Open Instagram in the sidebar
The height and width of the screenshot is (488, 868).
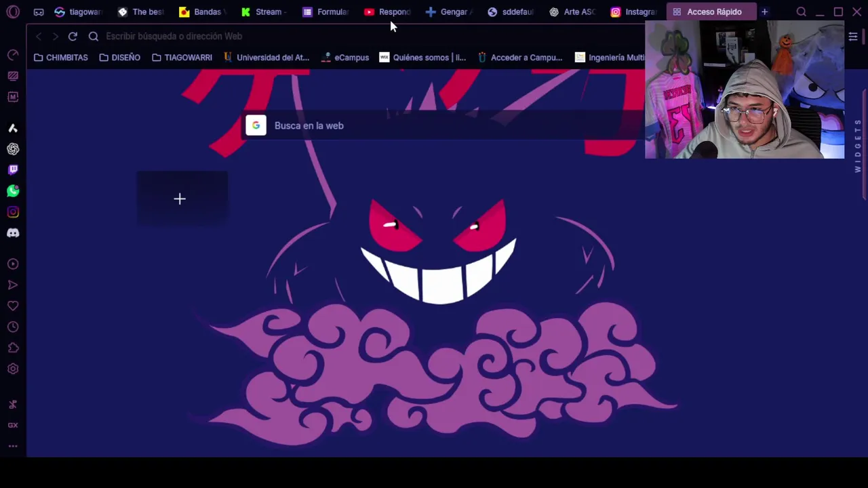click(13, 212)
